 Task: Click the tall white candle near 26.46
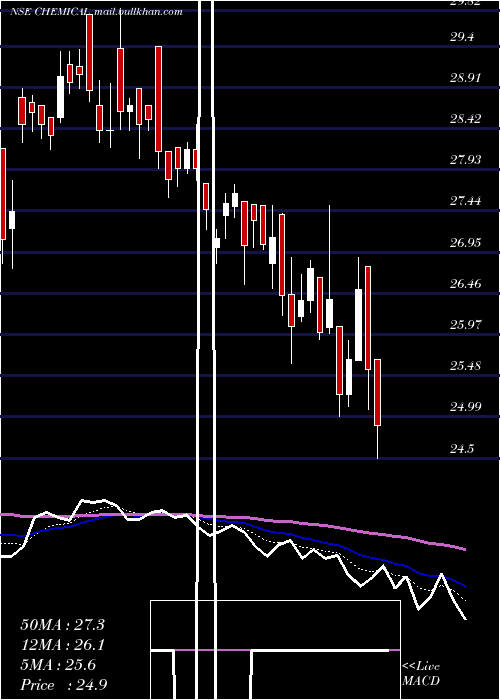point(358,325)
